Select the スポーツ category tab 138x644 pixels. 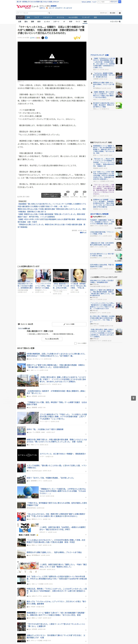point(56,21)
